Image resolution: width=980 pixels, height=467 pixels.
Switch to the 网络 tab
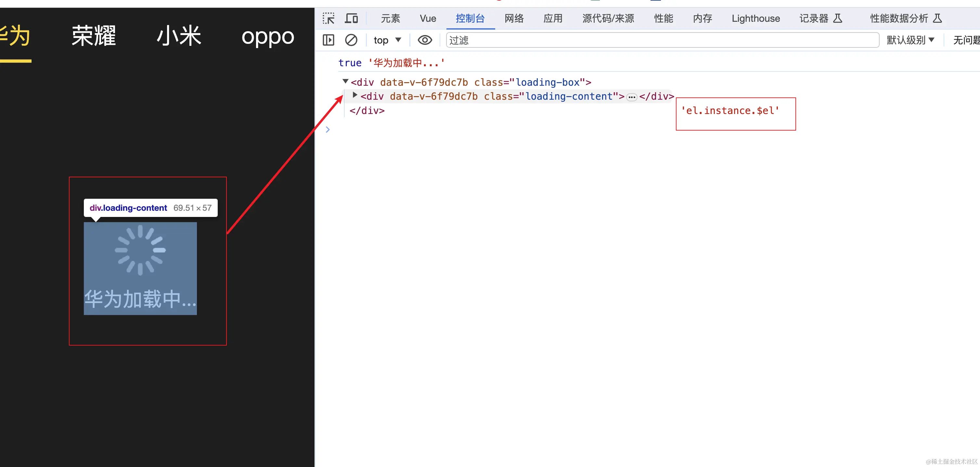point(514,18)
